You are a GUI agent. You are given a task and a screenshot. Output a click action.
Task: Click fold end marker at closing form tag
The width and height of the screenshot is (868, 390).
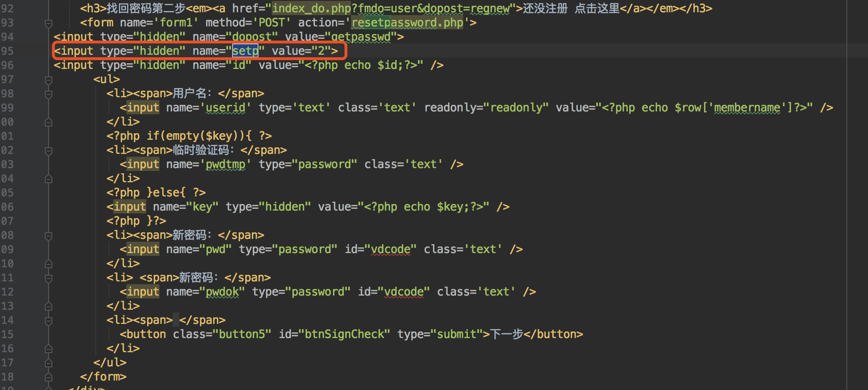48,377
